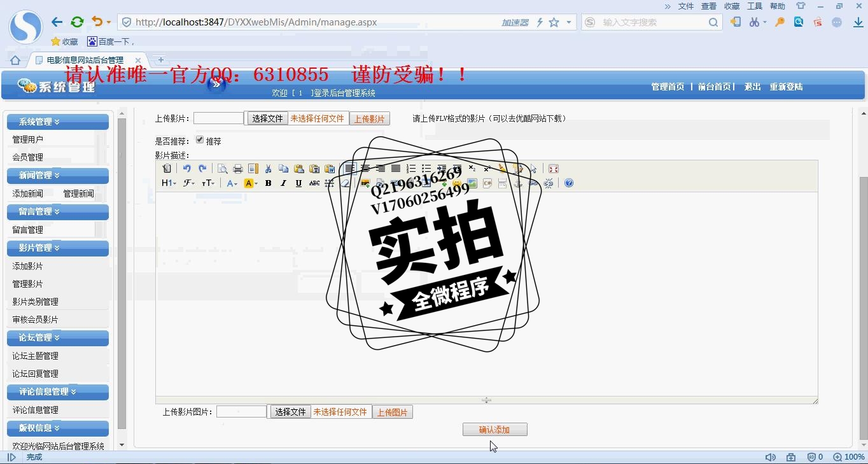
Task: Click inside the 影片描述 editor text area
Action: pyautogui.click(x=486, y=293)
